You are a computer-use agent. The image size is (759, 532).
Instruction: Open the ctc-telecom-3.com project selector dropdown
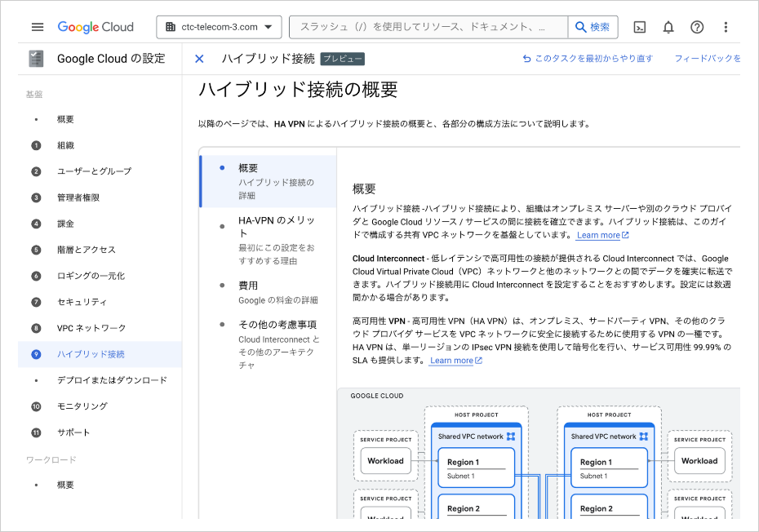point(219,27)
